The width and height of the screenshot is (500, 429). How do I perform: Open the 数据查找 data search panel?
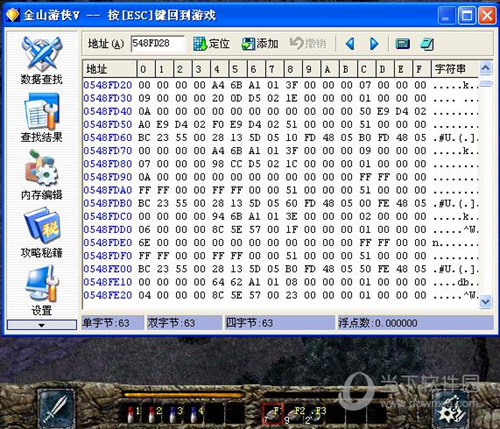tap(41, 60)
